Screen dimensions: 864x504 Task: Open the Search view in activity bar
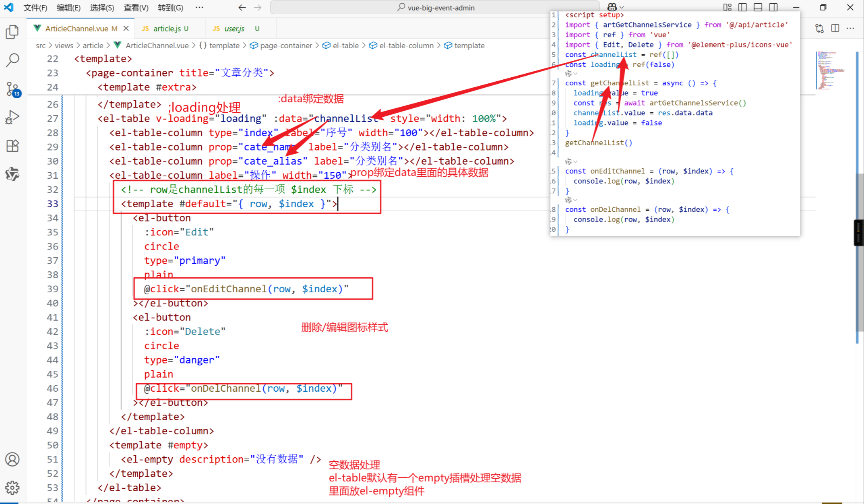pos(12,60)
